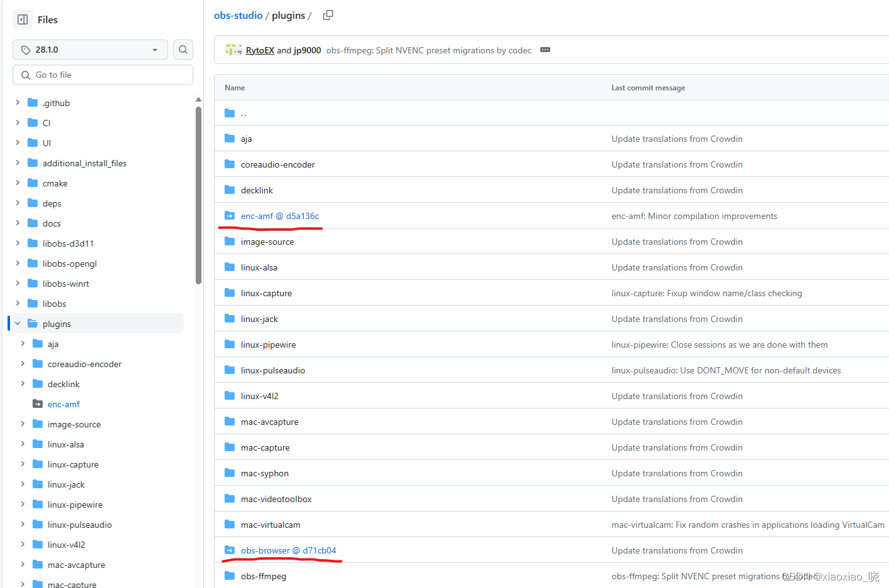This screenshot has width=889, height=588.
Task: Click the mac-virtualcam folder icon
Action: [x=230, y=525]
